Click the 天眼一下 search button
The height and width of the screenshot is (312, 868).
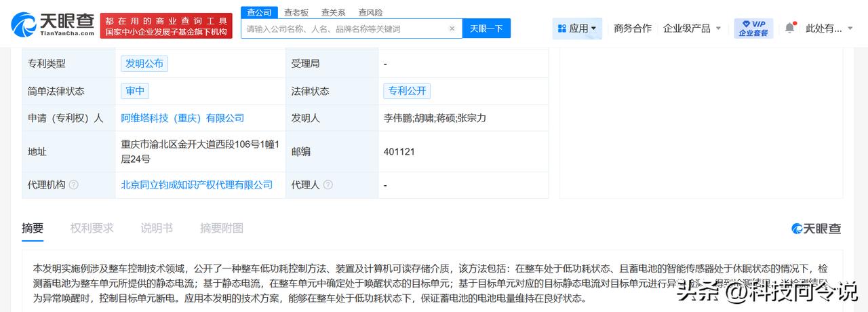coord(486,28)
